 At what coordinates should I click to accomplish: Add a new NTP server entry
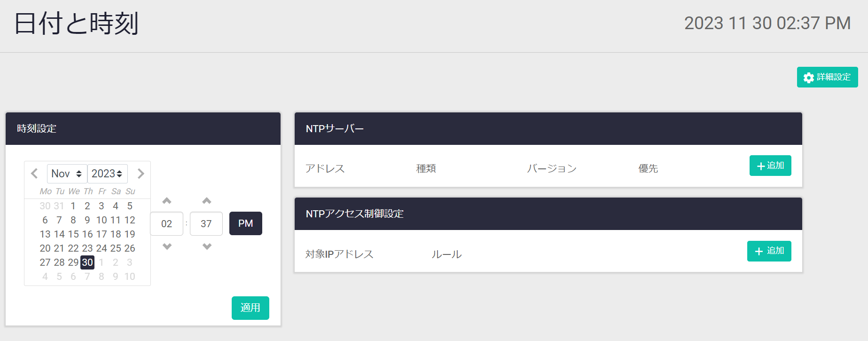pyautogui.click(x=770, y=166)
